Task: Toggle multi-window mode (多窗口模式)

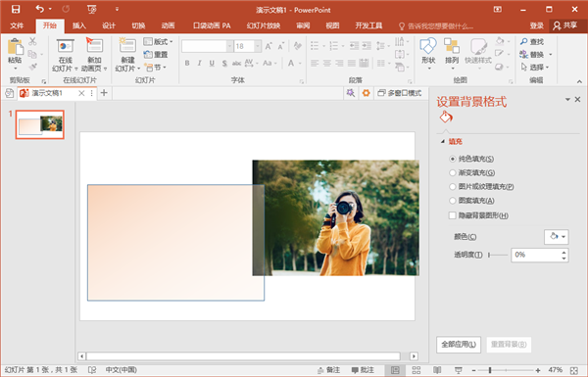Action: pos(400,93)
